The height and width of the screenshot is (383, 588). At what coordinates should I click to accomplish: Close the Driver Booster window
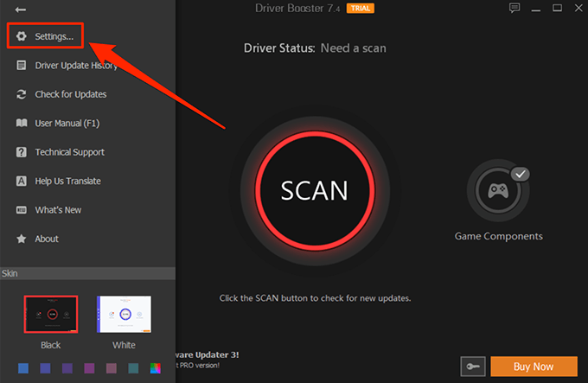tap(578, 8)
